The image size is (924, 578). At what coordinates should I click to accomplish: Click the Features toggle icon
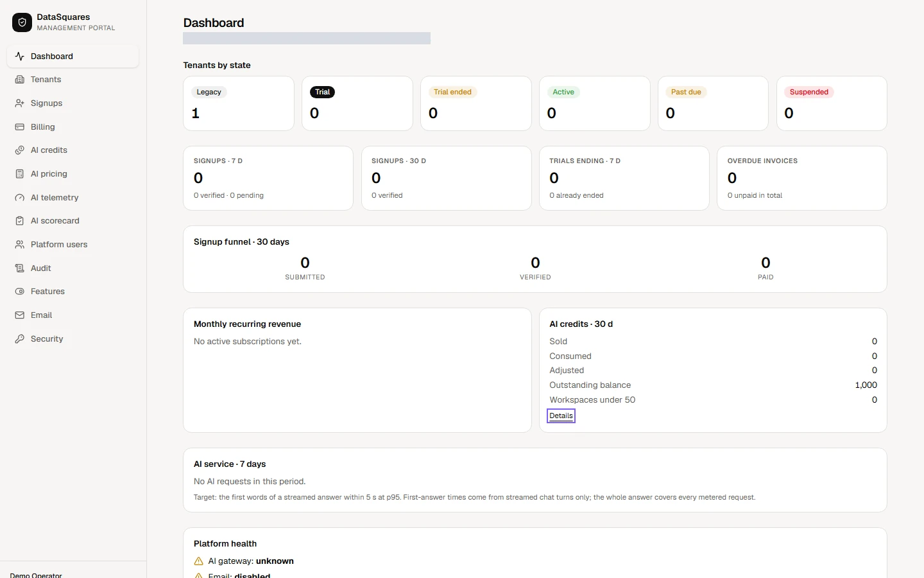(20, 292)
